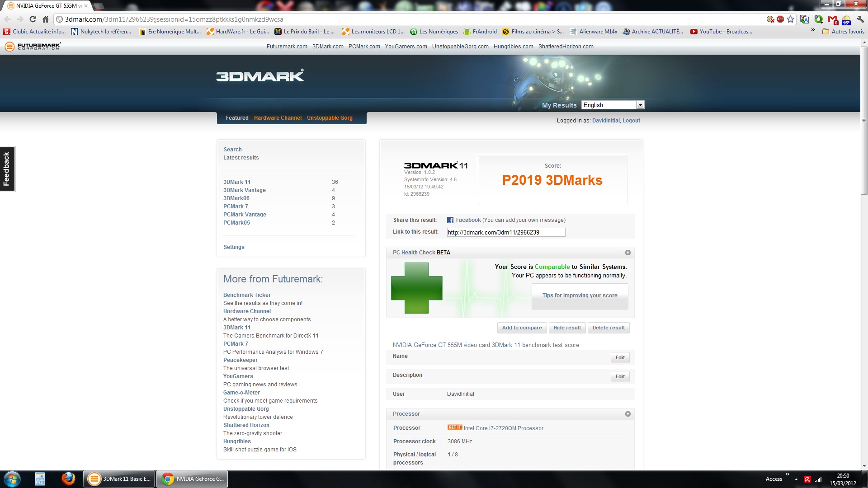Click the green ring extension icon
This screenshot has width=868, height=488.
point(818,19)
